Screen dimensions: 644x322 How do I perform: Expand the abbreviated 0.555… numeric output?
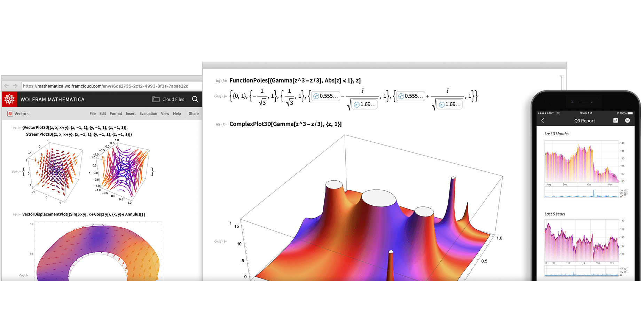pyautogui.click(x=325, y=96)
